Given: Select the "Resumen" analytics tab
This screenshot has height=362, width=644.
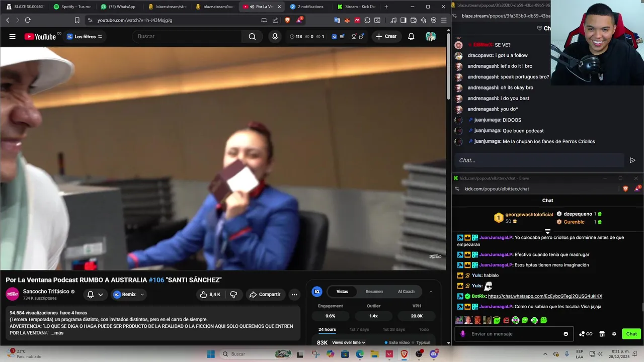Looking at the screenshot, I should coord(374,291).
